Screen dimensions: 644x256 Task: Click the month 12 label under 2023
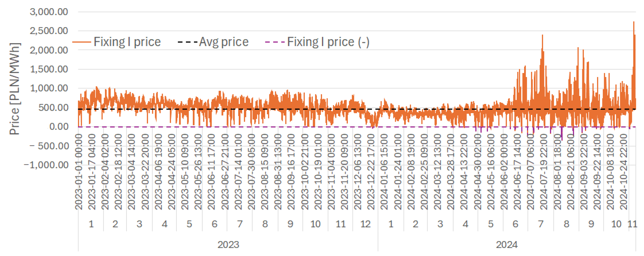(365, 224)
